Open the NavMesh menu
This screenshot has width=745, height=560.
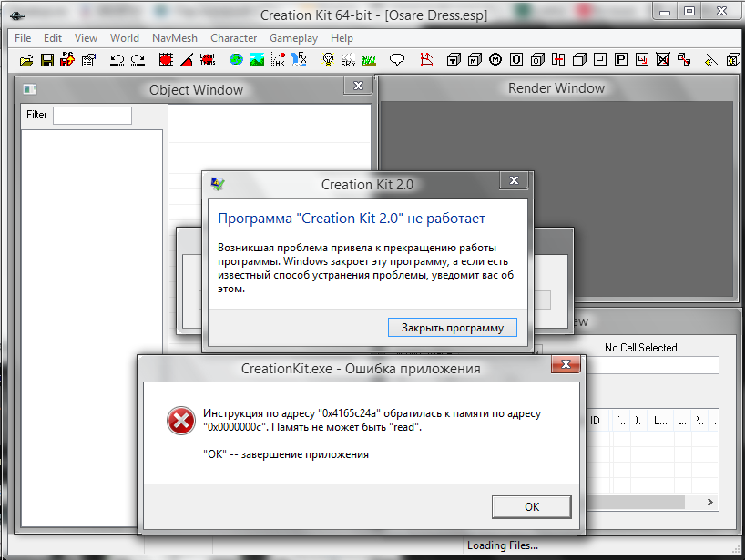click(175, 38)
